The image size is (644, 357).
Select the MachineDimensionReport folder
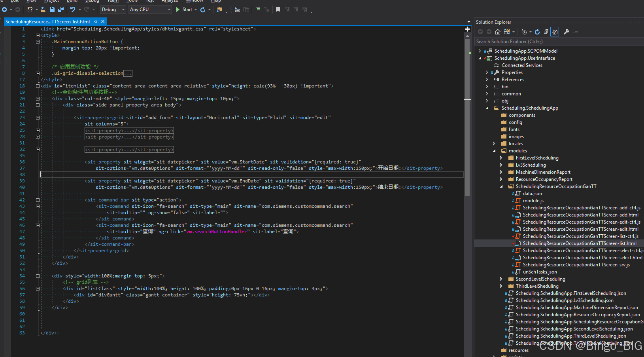pyautogui.click(x=543, y=172)
